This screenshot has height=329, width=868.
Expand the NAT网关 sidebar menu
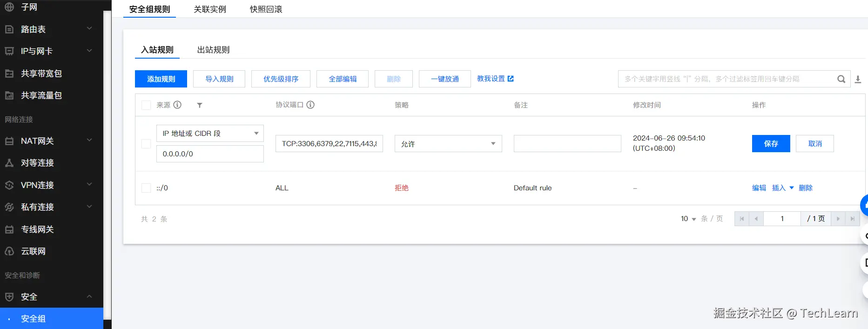[89, 141]
